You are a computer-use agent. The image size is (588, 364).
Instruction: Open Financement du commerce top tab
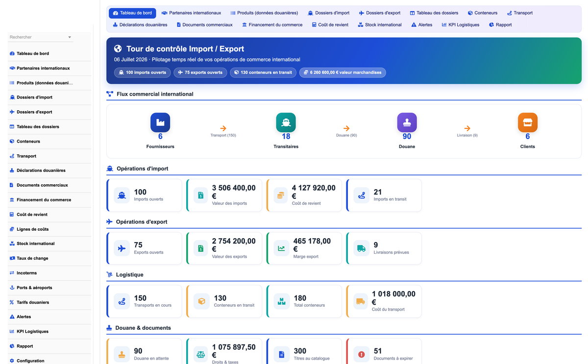pyautogui.click(x=272, y=24)
